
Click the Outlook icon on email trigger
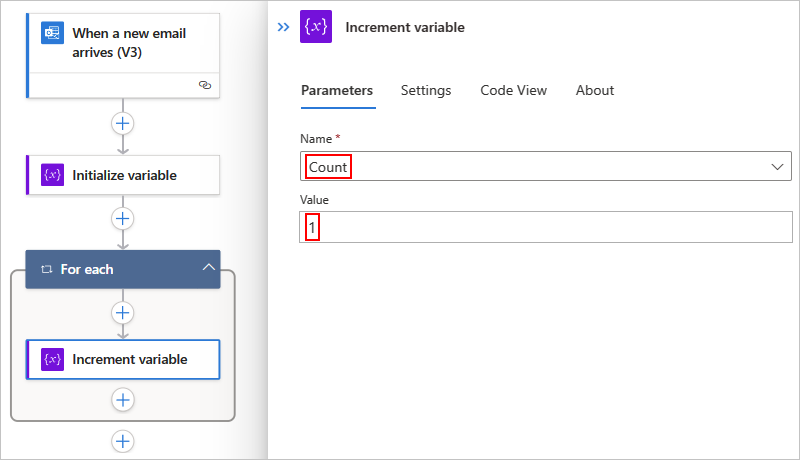(x=52, y=33)
